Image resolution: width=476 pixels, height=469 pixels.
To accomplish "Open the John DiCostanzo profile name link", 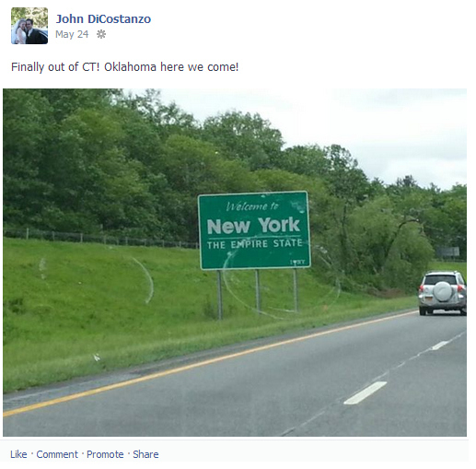I will tap(103, 19).
